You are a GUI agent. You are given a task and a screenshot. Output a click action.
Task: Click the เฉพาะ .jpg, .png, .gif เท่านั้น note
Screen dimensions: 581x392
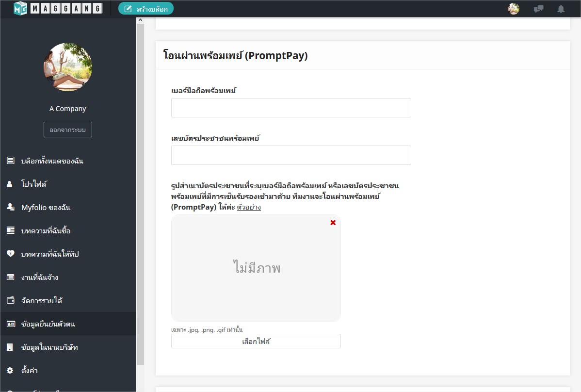pos(207,329)
